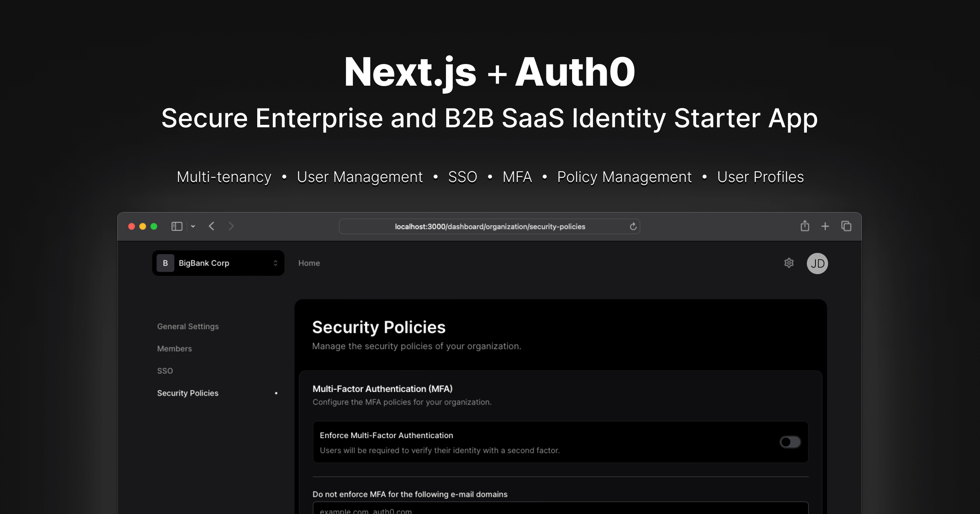The image size is (980, 514).
Task: Open the BigBank Corp organization switcher
Action: click(x=218, y=263)
